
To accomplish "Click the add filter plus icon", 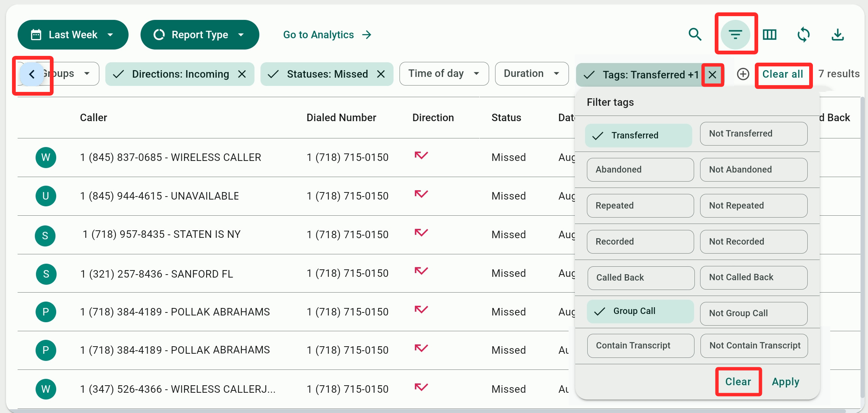I will [x=743, y=74].
